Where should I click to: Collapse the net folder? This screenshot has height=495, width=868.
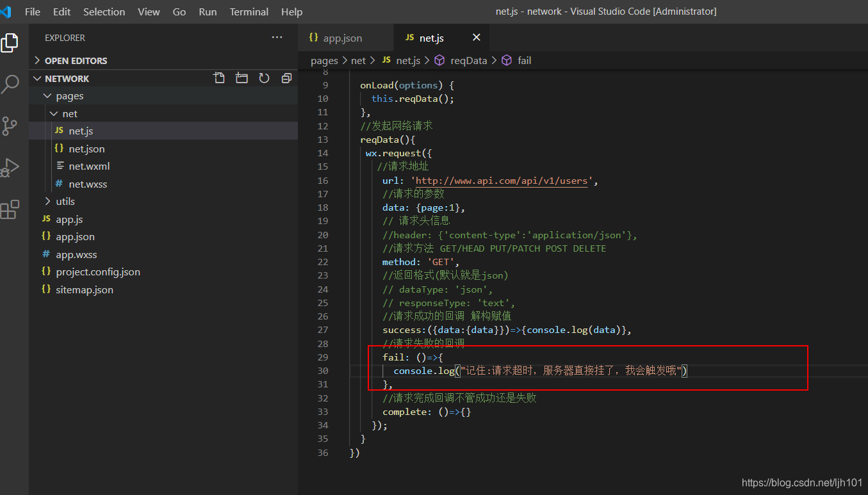pyautogui.click(x=163, y=113)
